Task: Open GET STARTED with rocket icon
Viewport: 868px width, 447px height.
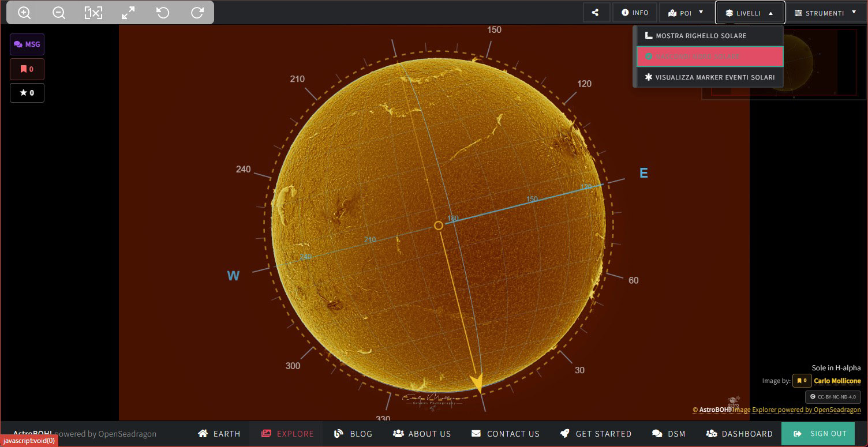Action: [x=596, y=434]
